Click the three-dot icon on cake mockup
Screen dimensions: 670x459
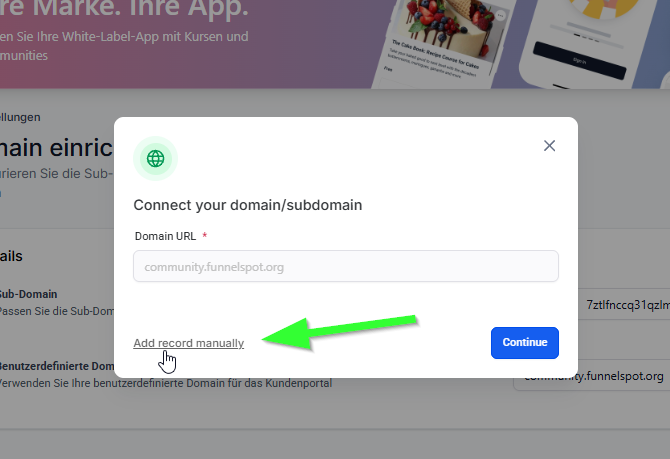(x=500, y=16)
